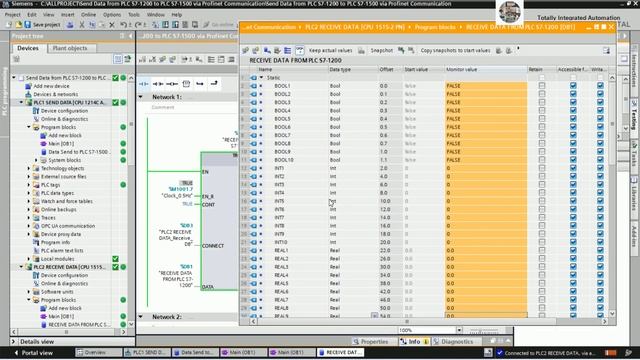Collapse Network 1 section

coord(141,97)
